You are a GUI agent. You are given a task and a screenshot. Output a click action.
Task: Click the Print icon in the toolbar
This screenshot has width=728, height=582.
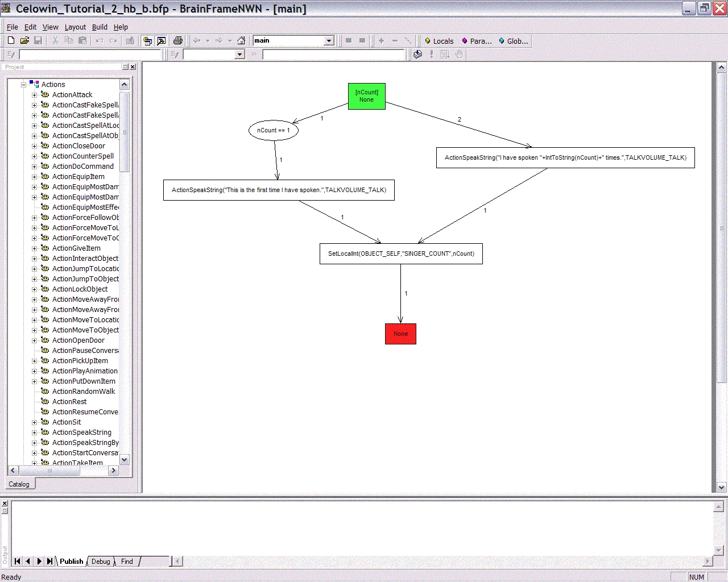point(177,40)
